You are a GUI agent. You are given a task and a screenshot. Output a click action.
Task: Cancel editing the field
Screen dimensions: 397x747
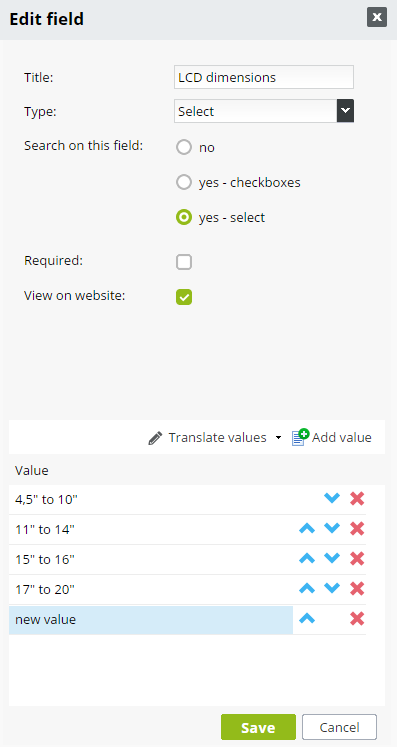coord(339,727)
